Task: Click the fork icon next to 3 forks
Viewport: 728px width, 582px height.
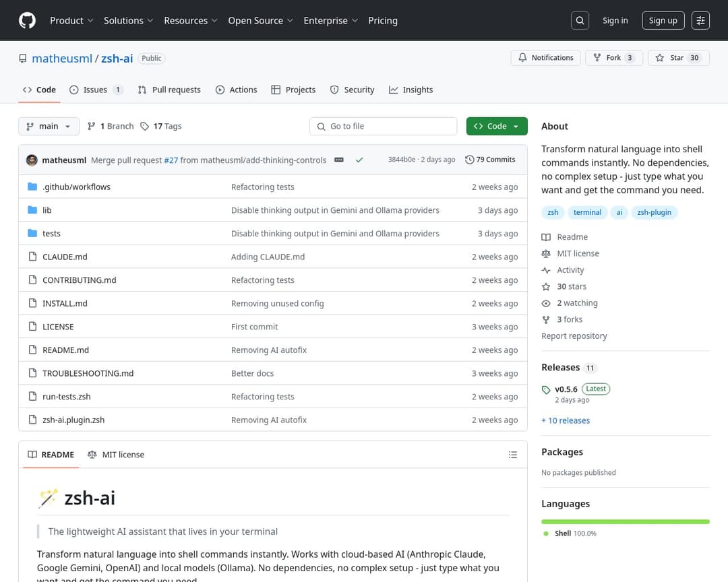Action: (546, 320)
